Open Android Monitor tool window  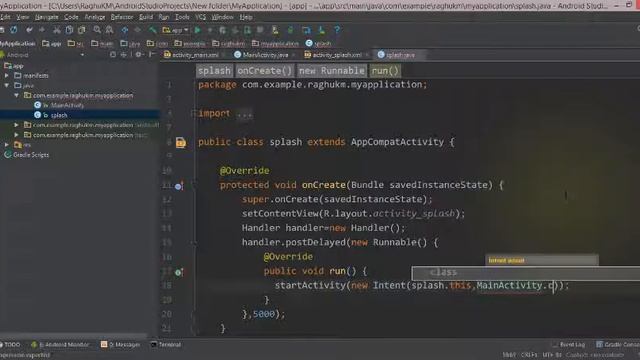[x=60, y=344]
